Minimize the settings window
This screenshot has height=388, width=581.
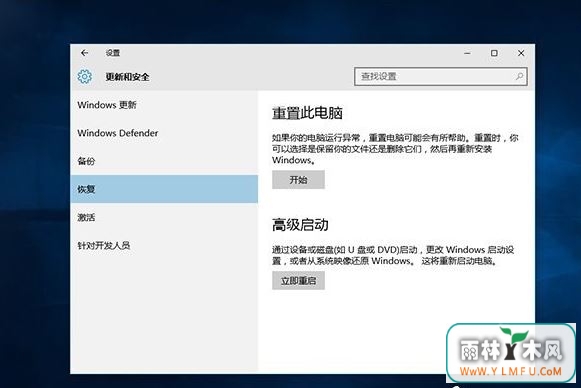coord(467,53)
